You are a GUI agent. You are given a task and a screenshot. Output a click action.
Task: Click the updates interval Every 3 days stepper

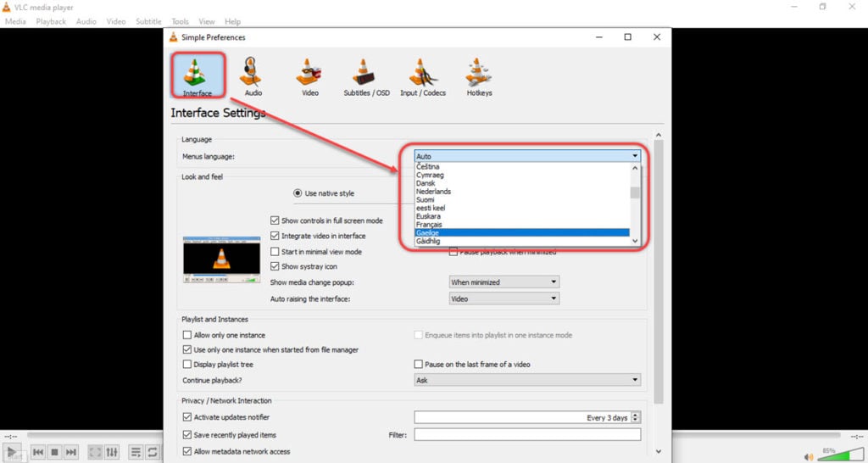636,417
